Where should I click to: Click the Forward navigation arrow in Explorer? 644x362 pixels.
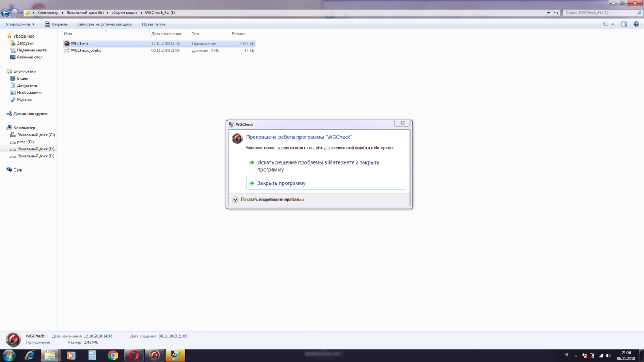click(14, 12)
